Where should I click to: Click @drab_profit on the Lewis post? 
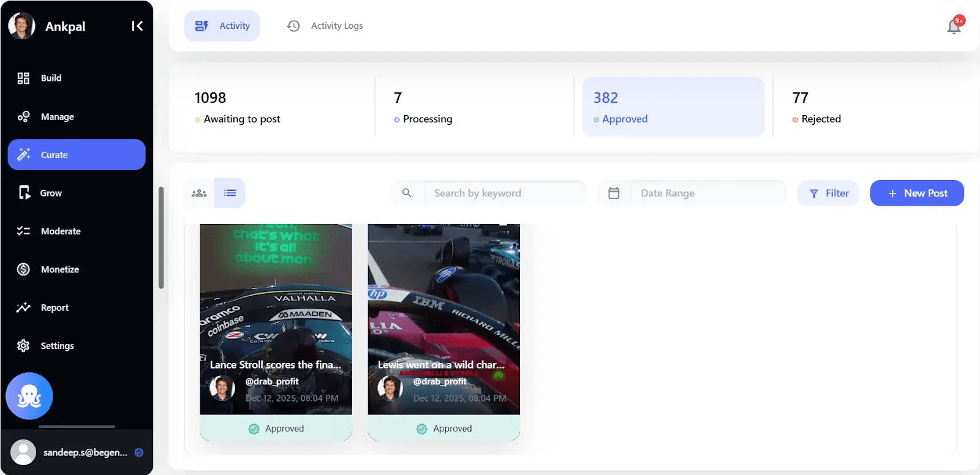[x=440, y=381]
